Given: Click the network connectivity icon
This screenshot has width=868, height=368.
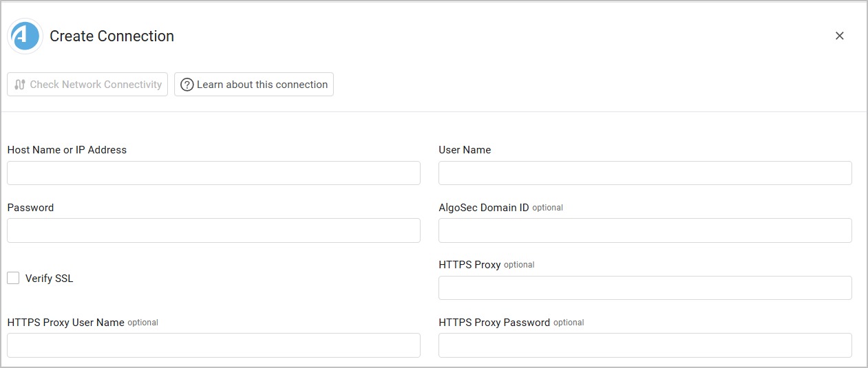Looking at the screenshot, I should point(20,85).
